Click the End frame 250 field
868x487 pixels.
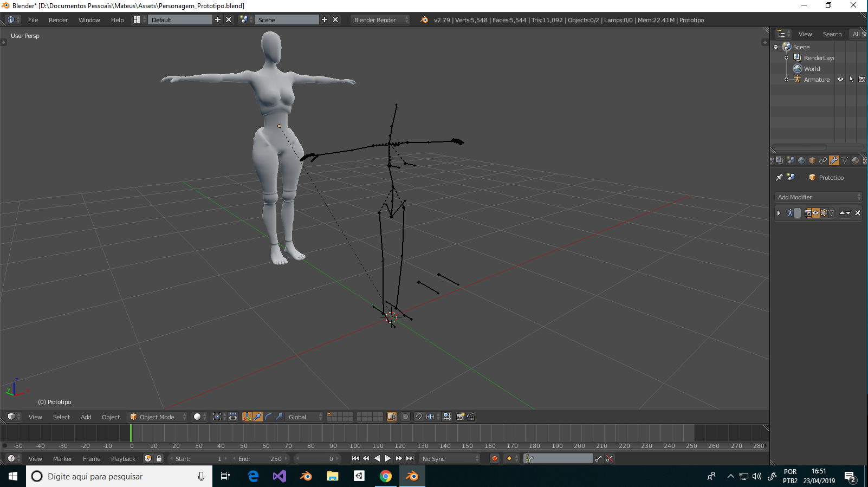(x=261, y=458)
